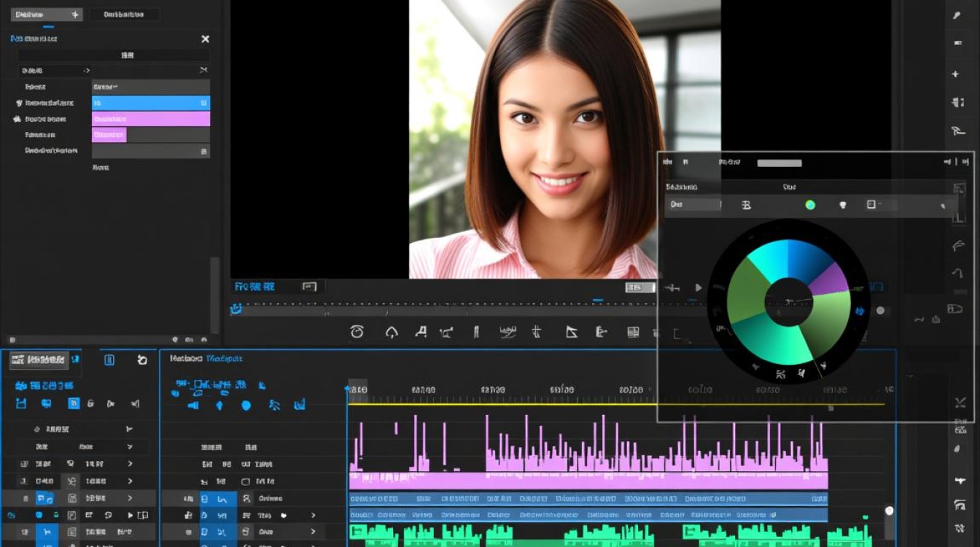
Task: Click the blue-highlighted square icon in lower-left icon row
Action: pos(74,403)
